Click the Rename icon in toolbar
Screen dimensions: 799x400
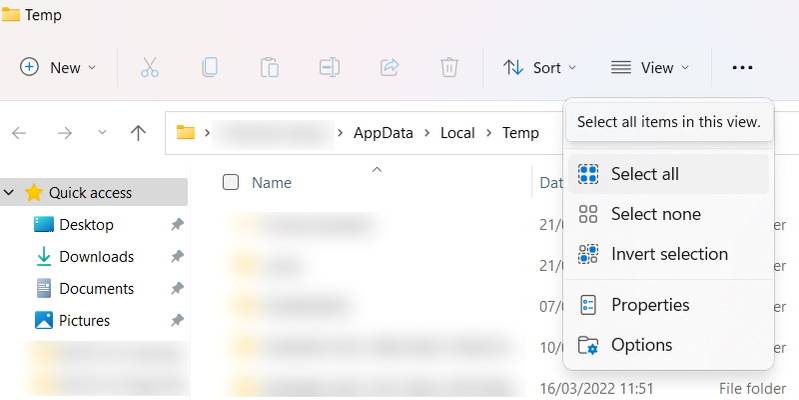pyautogui.click(x=329, y=67)
